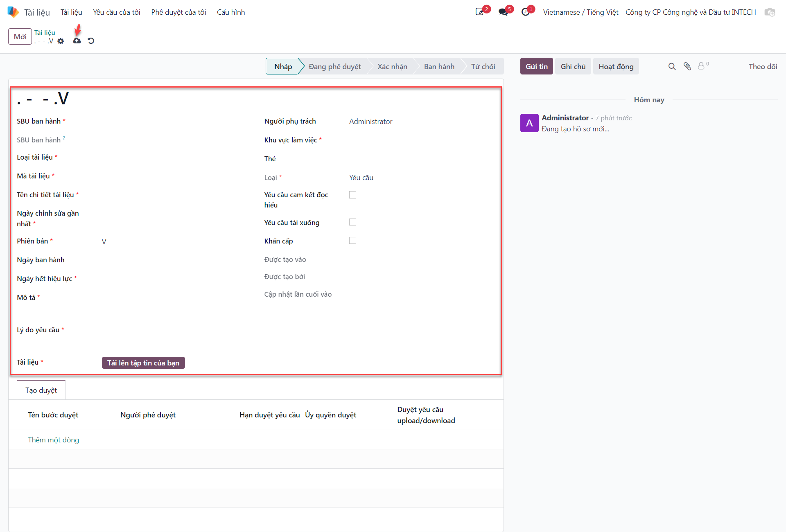Click the Người phê duyệt column header
The width and height of the screenshot is (786, 532).
(x=148, y=415)
